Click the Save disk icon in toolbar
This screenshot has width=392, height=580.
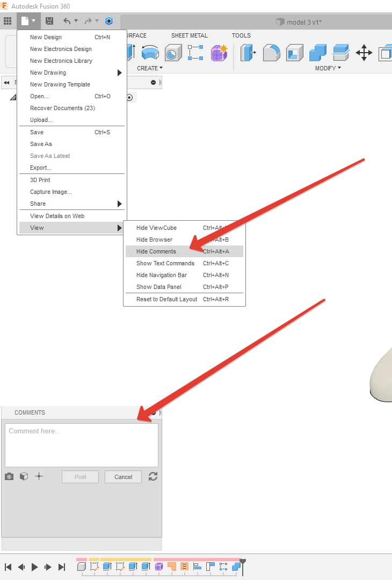click(x=49, y=21)
